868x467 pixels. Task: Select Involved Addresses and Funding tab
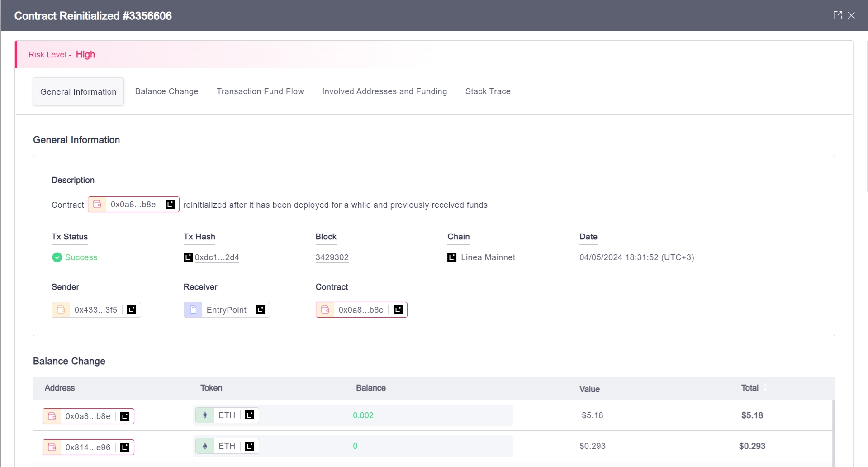384,91
